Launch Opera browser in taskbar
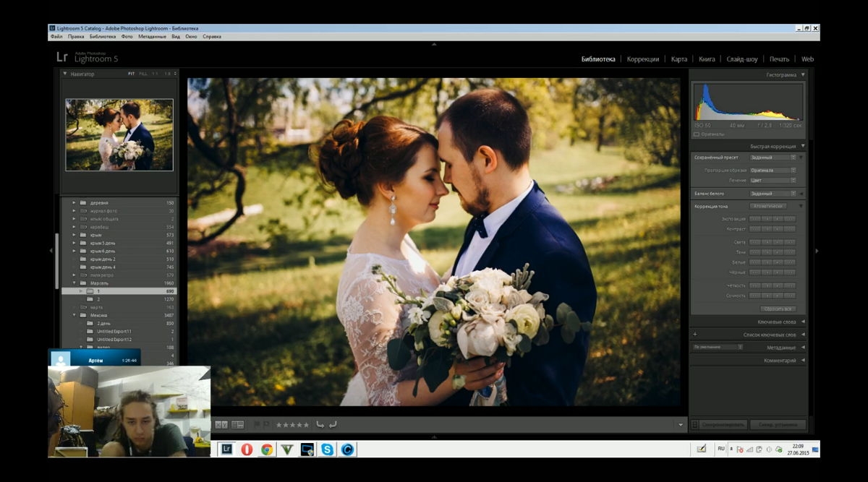 (x=247, y=449)
